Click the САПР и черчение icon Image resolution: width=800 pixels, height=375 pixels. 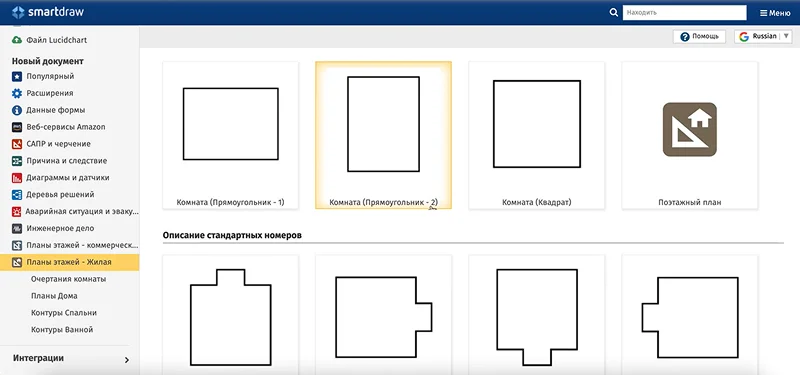(17, 144)
